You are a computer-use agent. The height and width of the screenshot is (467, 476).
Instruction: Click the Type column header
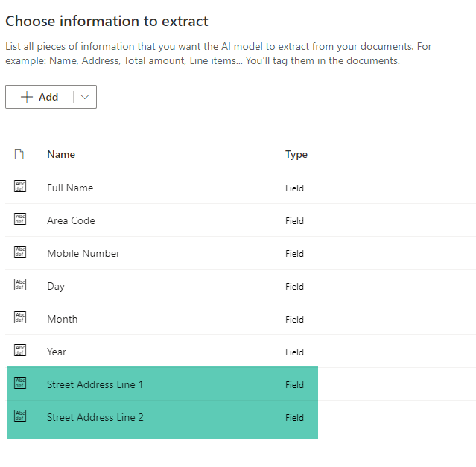click(296, 154)
